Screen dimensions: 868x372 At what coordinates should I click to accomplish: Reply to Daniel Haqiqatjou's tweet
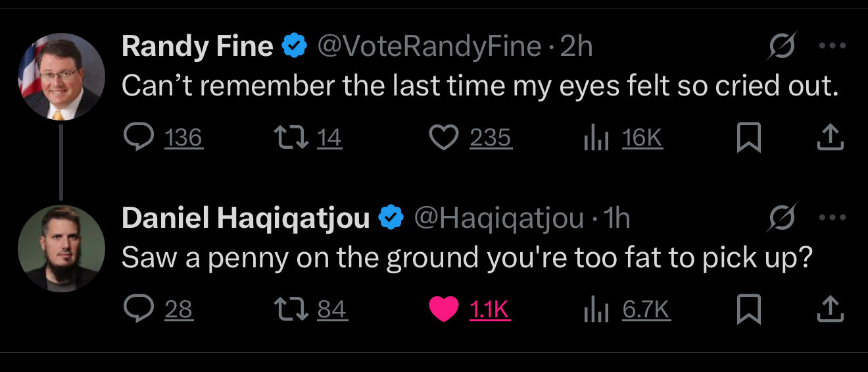point(137,309)
